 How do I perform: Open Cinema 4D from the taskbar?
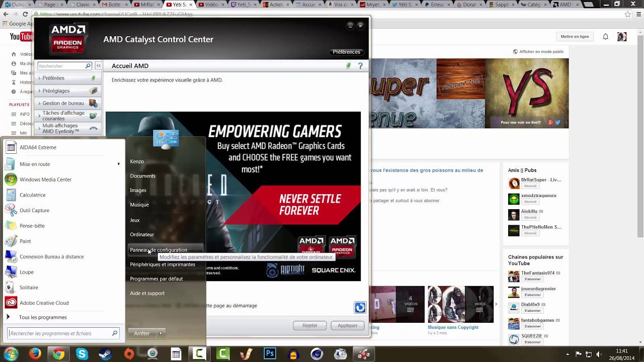point(316,354)
